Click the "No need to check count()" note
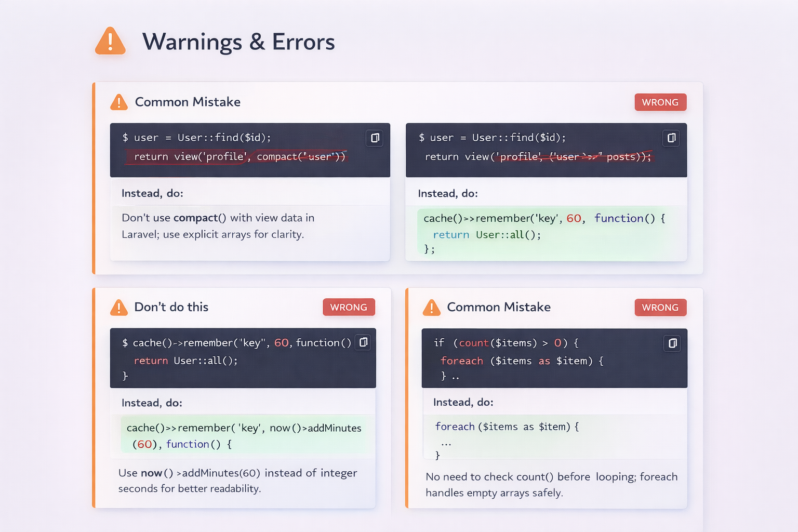Viewport: 798px width, 532px height. tap(551, 484)
